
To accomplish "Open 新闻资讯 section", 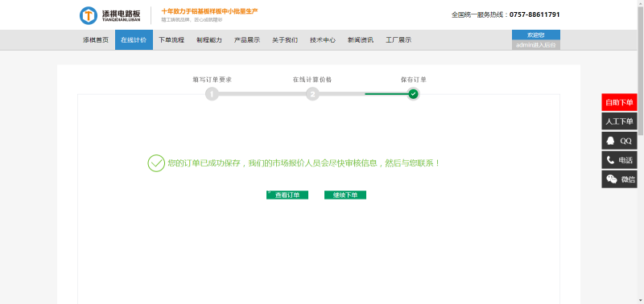I will (x=360, y=39).
